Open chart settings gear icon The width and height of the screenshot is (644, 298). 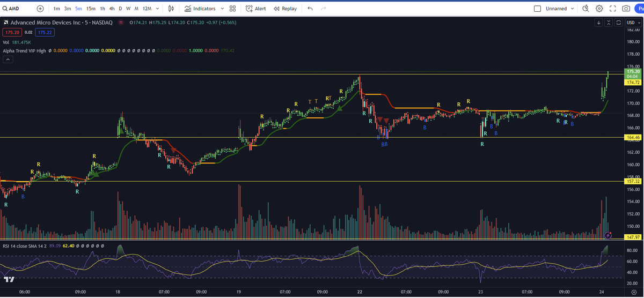point(599,9)
